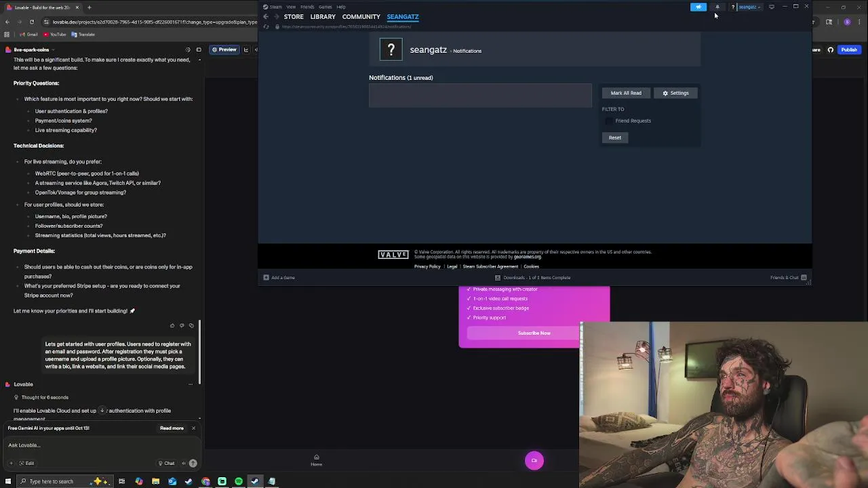Open Spotify from taskbar
Image resolution: width=868 pixels, height=488 pixels.
tap(239, 482)
